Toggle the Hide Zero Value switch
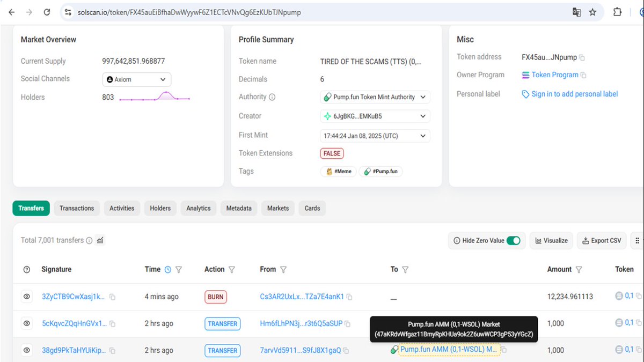This screenshot has width=644, height=362. click(x=514, y=241)
